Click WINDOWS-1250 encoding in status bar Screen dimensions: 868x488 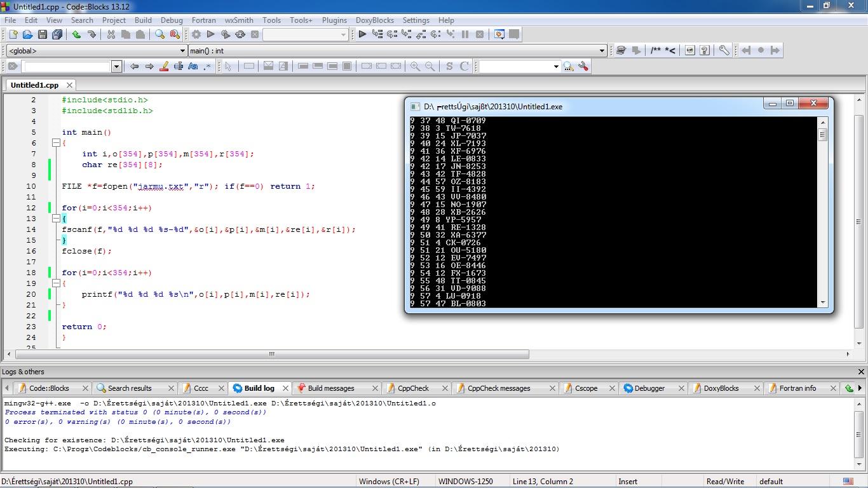coord(465,482)
